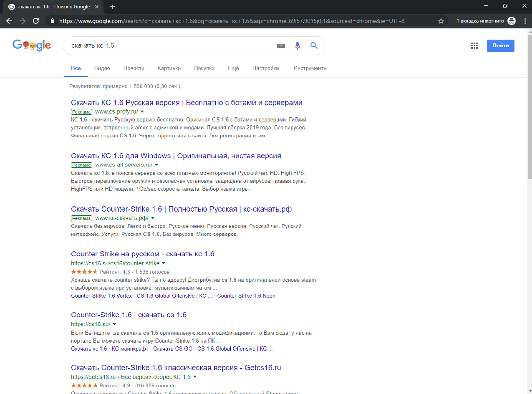Select the Все tab
The image size is (532, 394).
76,68
